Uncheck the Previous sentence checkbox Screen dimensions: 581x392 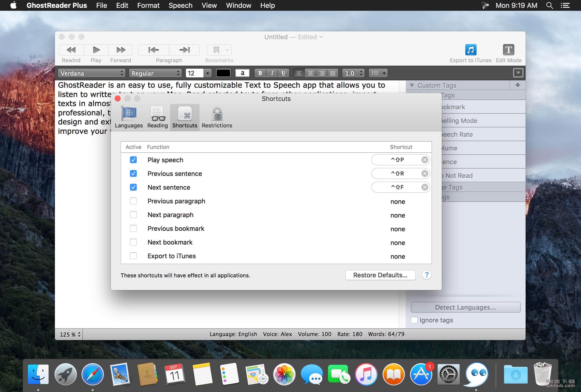tap(133, 173)
